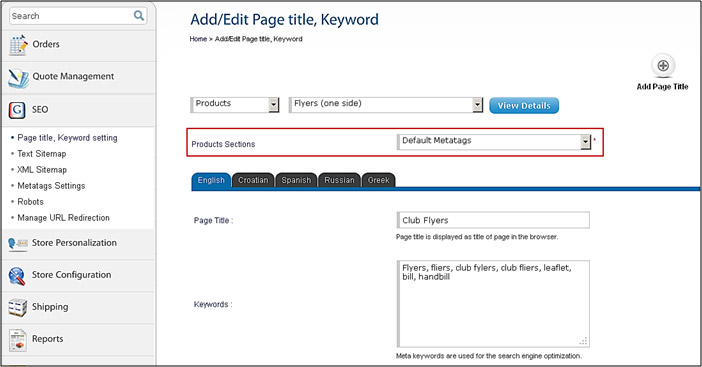Switch to the Russian language tab

[339, 180]
